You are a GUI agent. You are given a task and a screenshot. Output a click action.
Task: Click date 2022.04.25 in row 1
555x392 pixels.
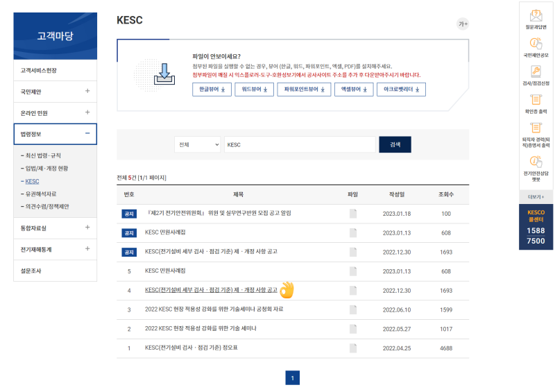[397, 348]
